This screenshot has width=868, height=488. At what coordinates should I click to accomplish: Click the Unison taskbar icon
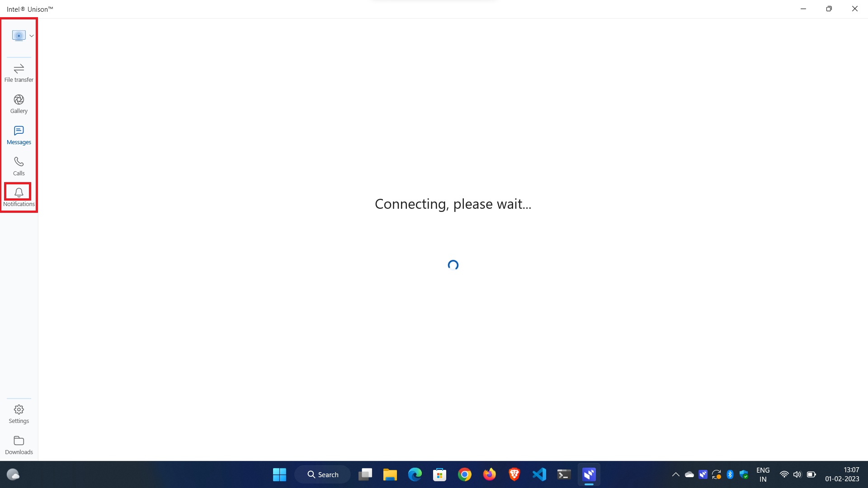[589, 474]
